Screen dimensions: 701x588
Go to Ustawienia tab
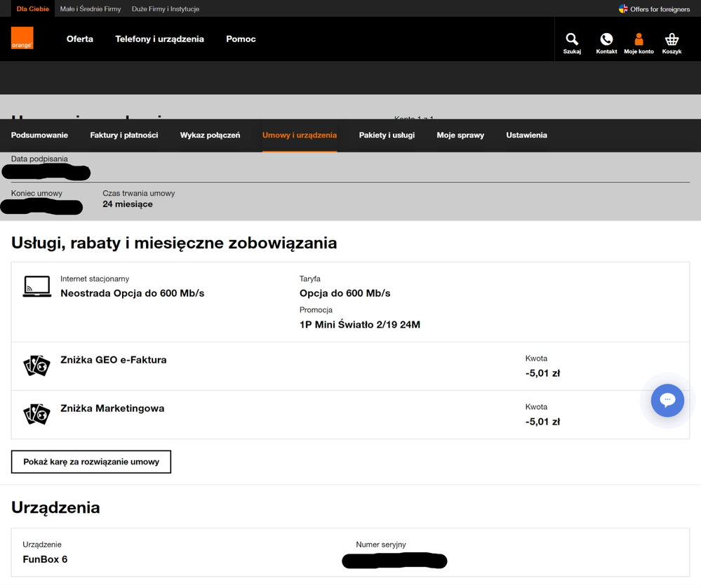tap(526, 135)
